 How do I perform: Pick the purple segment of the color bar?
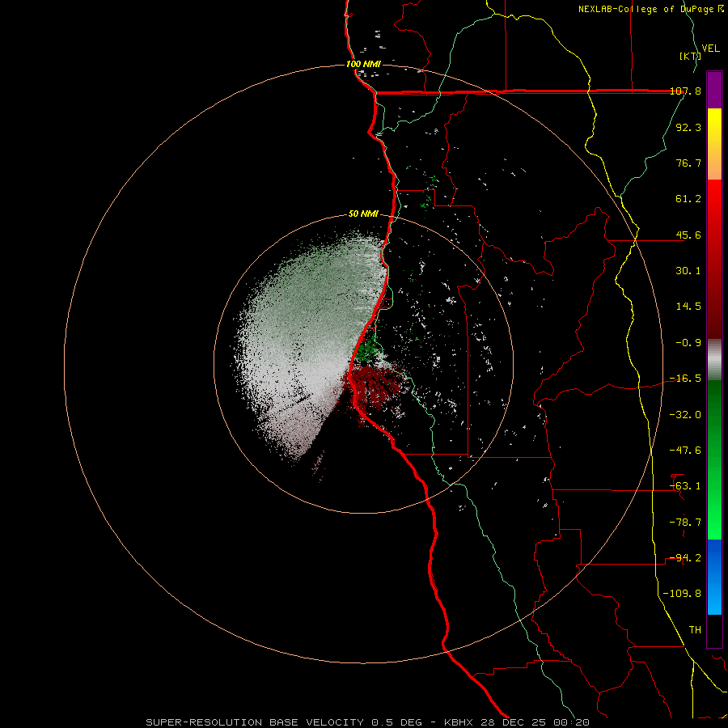pos(714,91)
